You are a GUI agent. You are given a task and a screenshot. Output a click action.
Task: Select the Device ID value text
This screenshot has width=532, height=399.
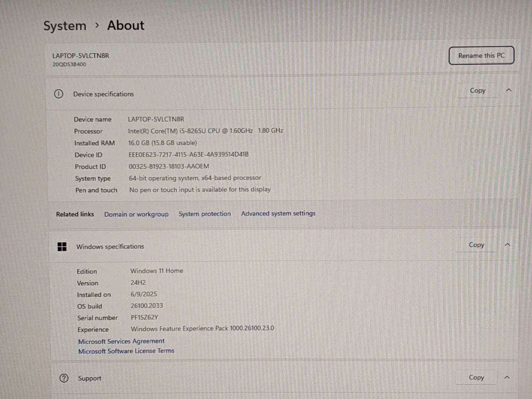[x=189, y=154]
